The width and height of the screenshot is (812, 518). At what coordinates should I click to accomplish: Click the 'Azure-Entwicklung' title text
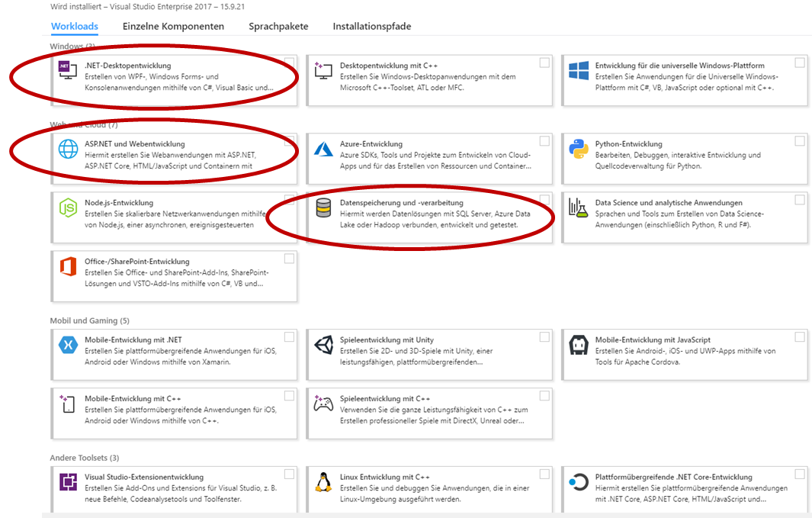371,144
